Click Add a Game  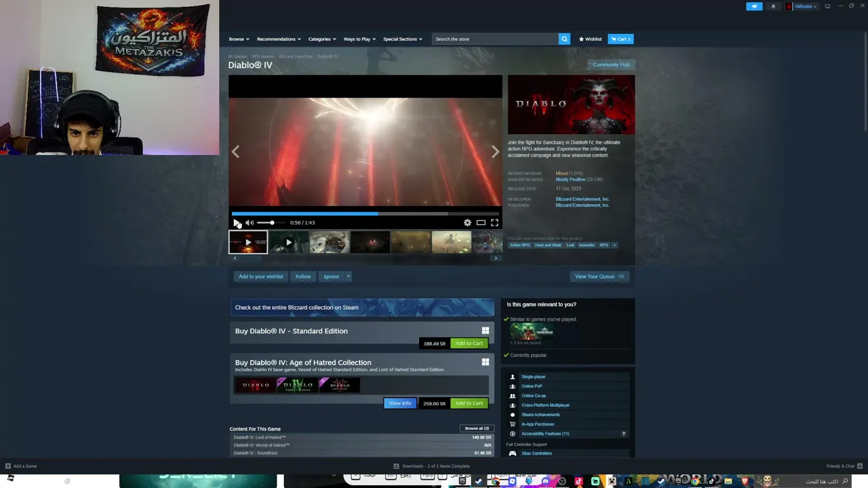pos(21,466)
